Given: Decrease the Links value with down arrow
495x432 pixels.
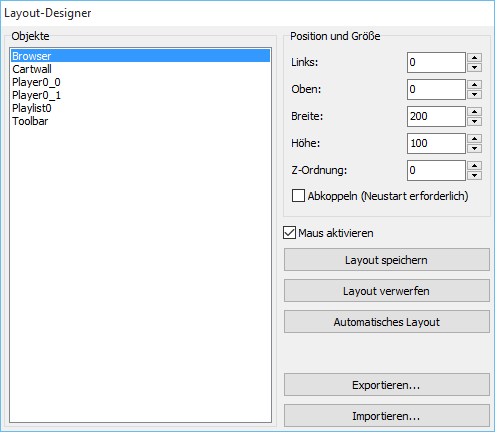Looking at the screenshot, I should [474, 67].
